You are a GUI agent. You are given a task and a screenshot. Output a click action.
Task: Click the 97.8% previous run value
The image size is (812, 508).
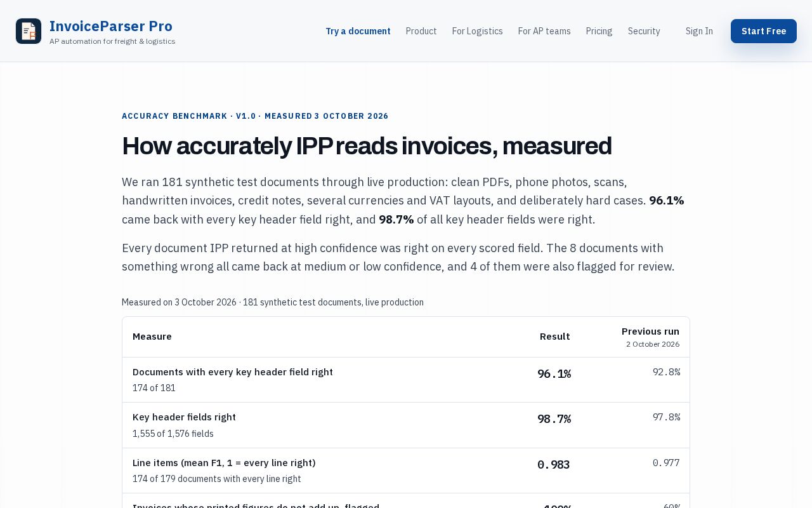tap(667, 417)
